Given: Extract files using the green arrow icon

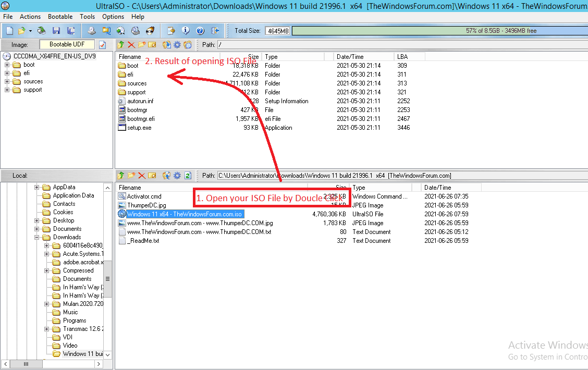Looking at the screenshot, I should pos(120,45).
